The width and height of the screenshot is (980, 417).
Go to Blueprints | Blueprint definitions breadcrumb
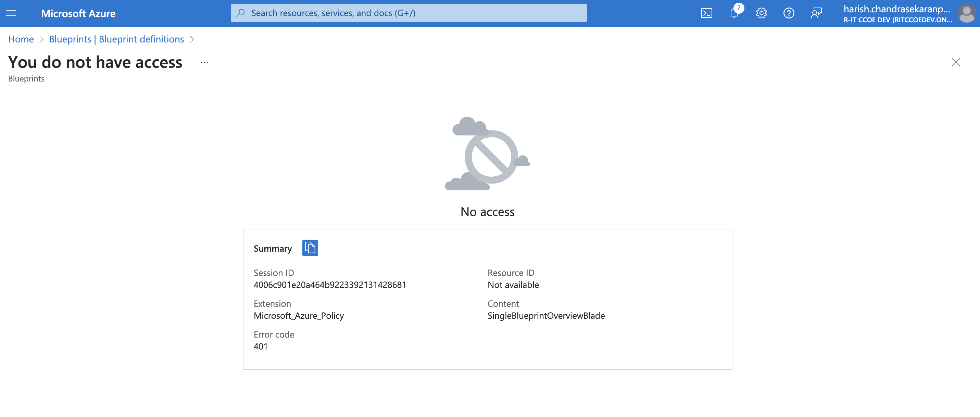tap(116, 39)
